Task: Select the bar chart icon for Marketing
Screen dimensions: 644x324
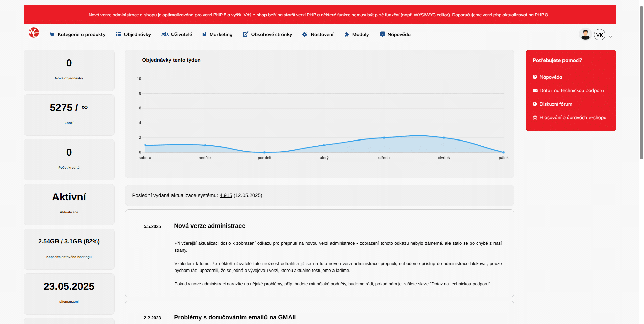Action: point(205,34)
